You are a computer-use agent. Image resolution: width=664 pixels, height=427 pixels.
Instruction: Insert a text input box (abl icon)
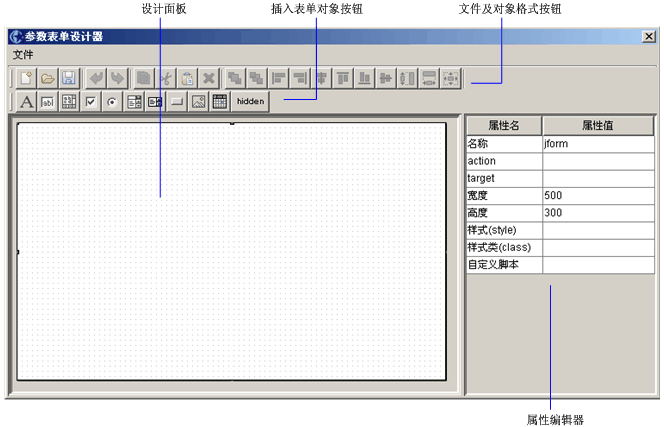click(47, 102)
